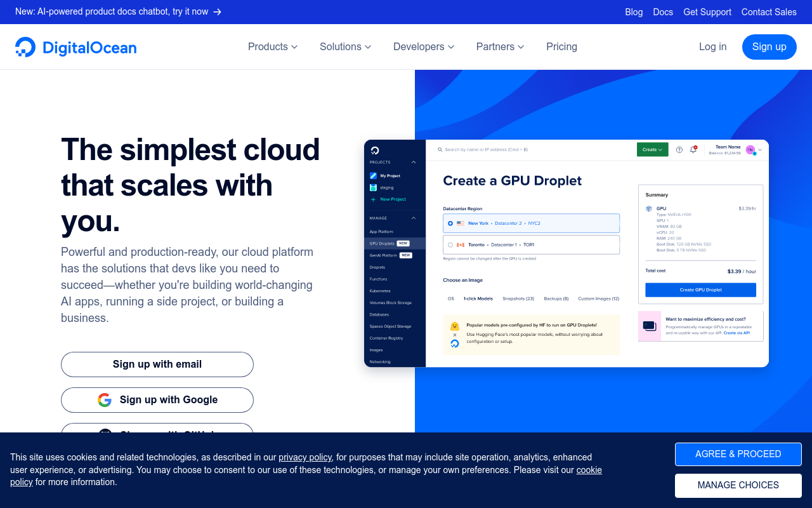Open GenAI Platform in sidebar
The height and width of the screenshot is (508, 812).
click(383, 255)
